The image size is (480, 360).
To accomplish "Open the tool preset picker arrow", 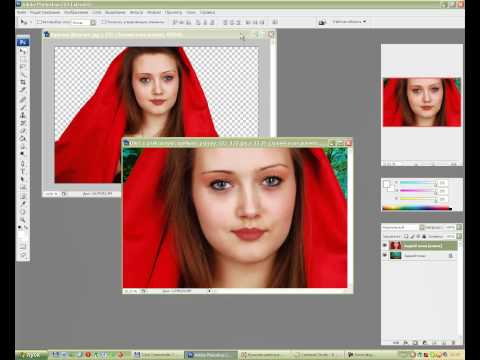I will [31, 22].
